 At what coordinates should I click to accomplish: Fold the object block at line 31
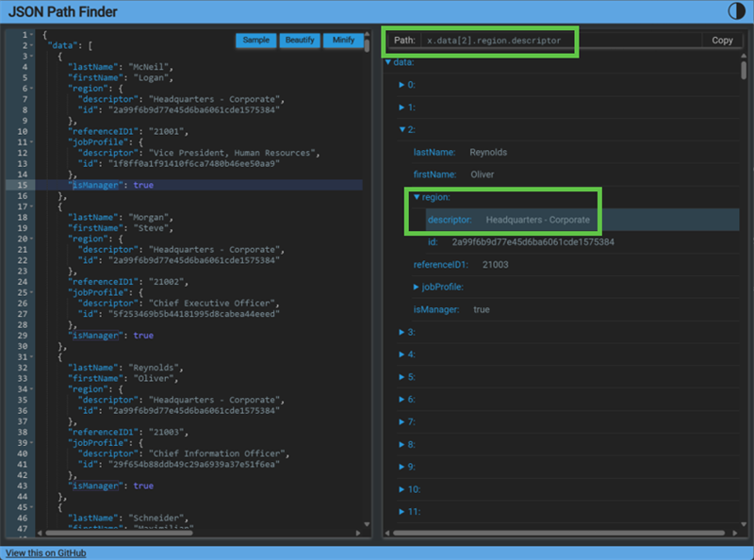[31, 357]
